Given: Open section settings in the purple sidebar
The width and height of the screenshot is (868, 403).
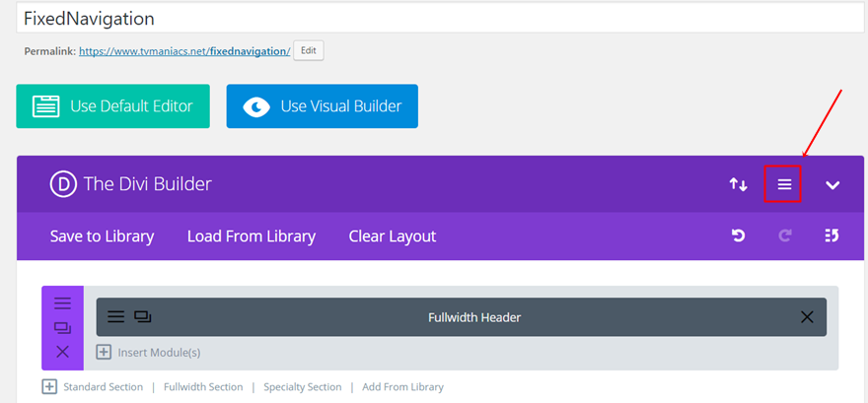Looking at the screenshot, I should click(62, 302).
